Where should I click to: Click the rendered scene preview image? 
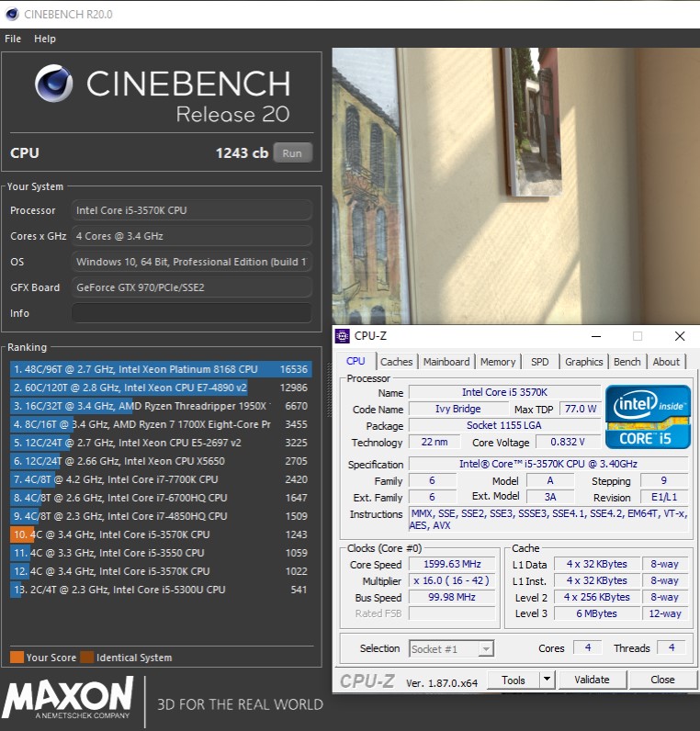[x=515, y=186]
